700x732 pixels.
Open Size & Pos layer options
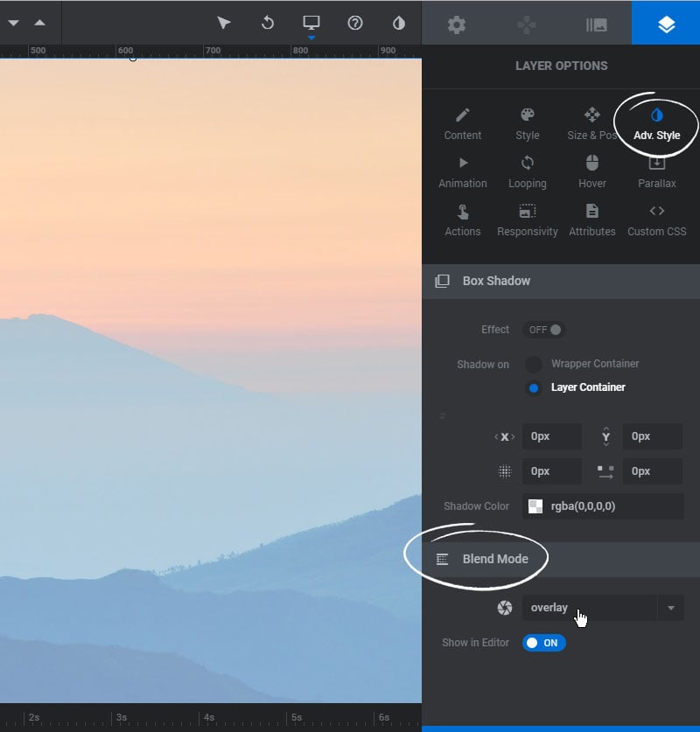click(x=591, y=125)
